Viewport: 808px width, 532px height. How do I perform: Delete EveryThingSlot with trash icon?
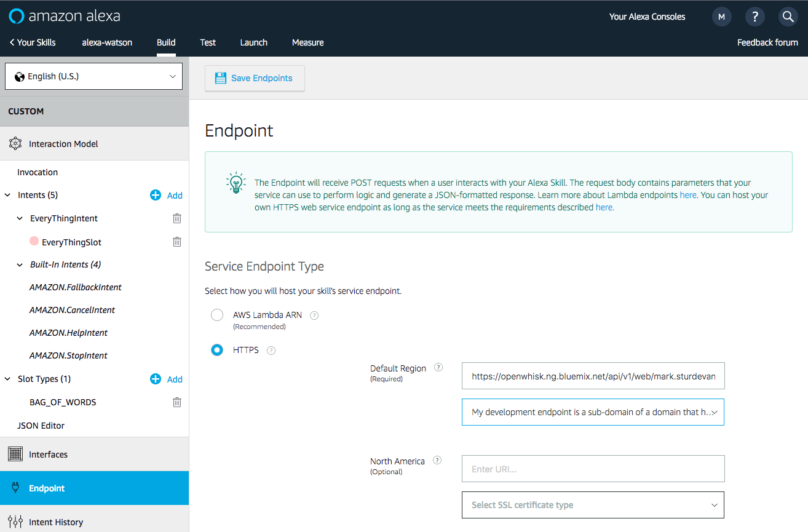[x=177, y=242]
